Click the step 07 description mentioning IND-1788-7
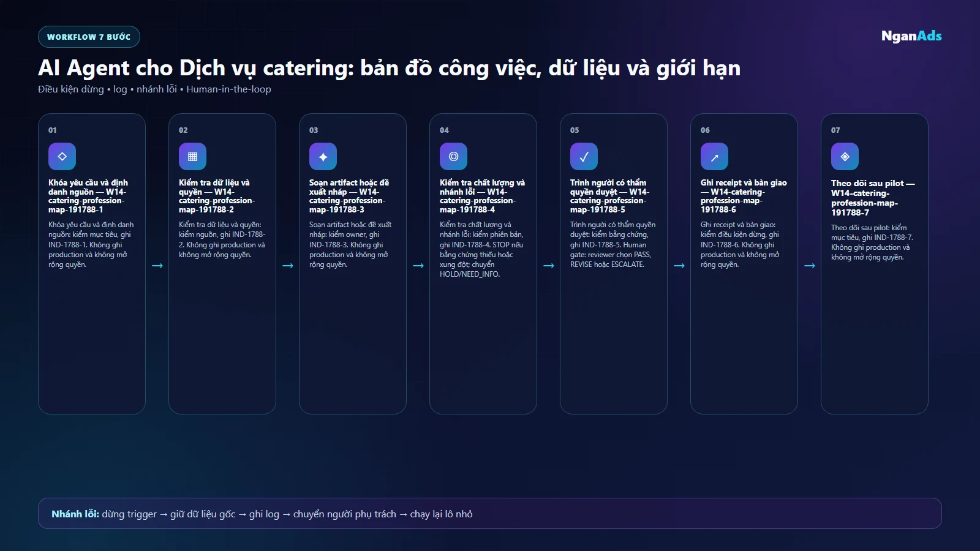Image resolution: width=980 pixels, height=551 pixels. pyautogui.click(x=872, y=242)
